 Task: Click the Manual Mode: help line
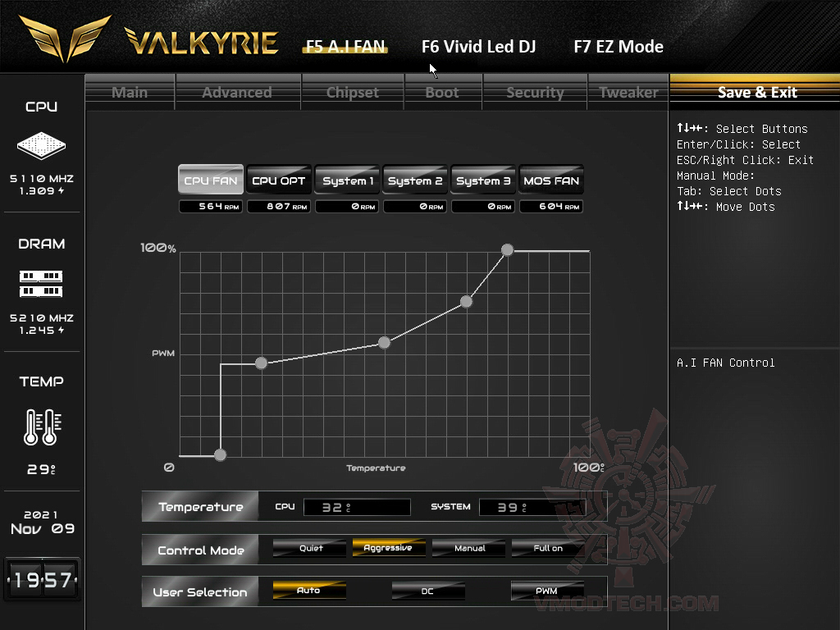click(715, 176)
